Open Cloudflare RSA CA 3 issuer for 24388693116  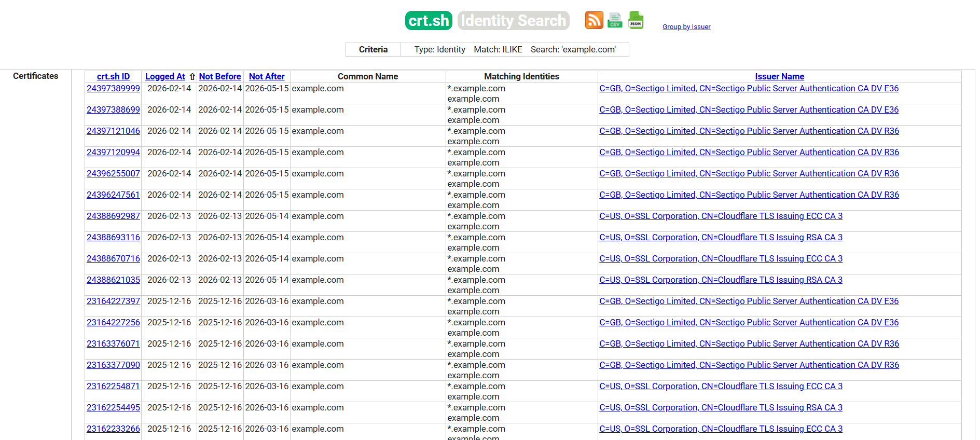click(721, 237)
